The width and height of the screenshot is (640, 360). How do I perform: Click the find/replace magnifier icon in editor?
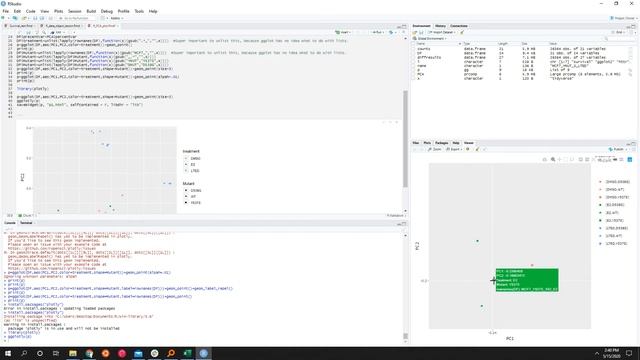click(x=44, y=32)
